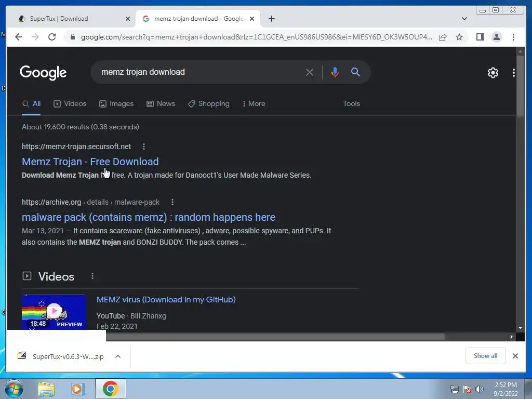Open Windows Explorer from the taskbar
The height and width of the screenshot is (399, 532).
point(46,389)
